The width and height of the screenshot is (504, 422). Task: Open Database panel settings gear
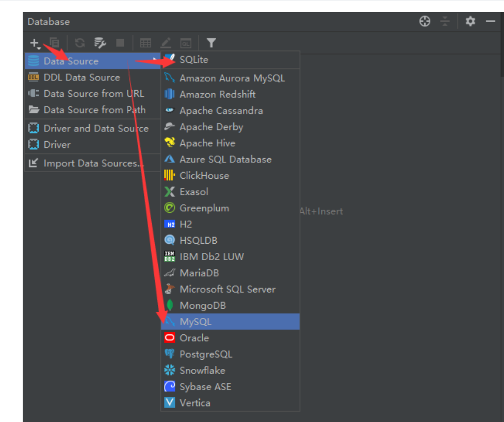pyautogui.click(x=470, y=21)
